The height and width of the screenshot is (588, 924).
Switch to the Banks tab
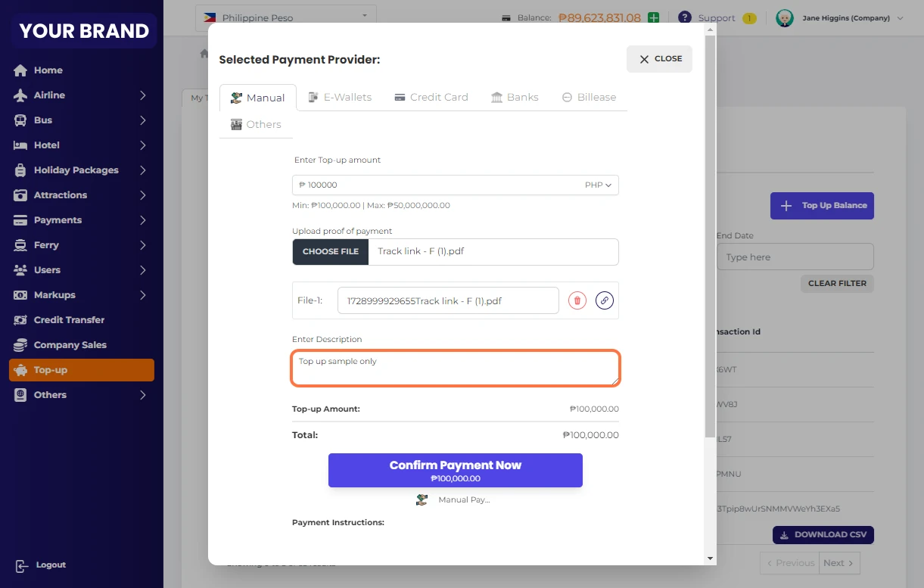click(x=515, y=97)
